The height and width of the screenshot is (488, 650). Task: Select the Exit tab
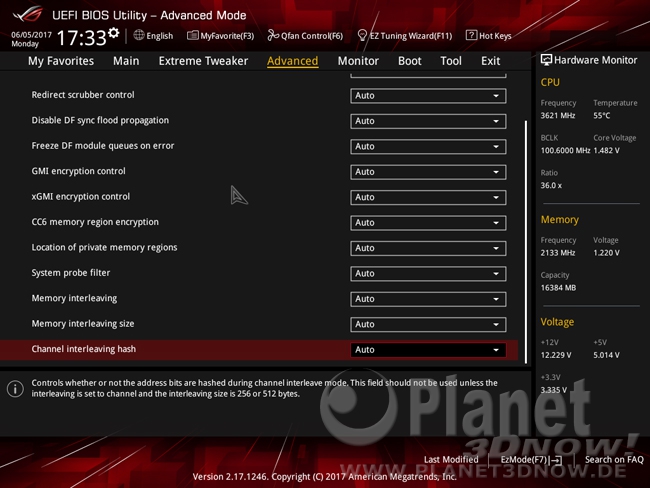(490, 61)
